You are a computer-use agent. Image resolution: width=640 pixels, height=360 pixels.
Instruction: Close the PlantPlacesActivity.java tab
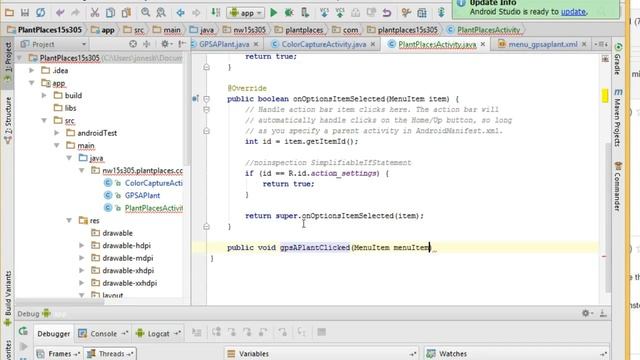[x=482, y=44]
